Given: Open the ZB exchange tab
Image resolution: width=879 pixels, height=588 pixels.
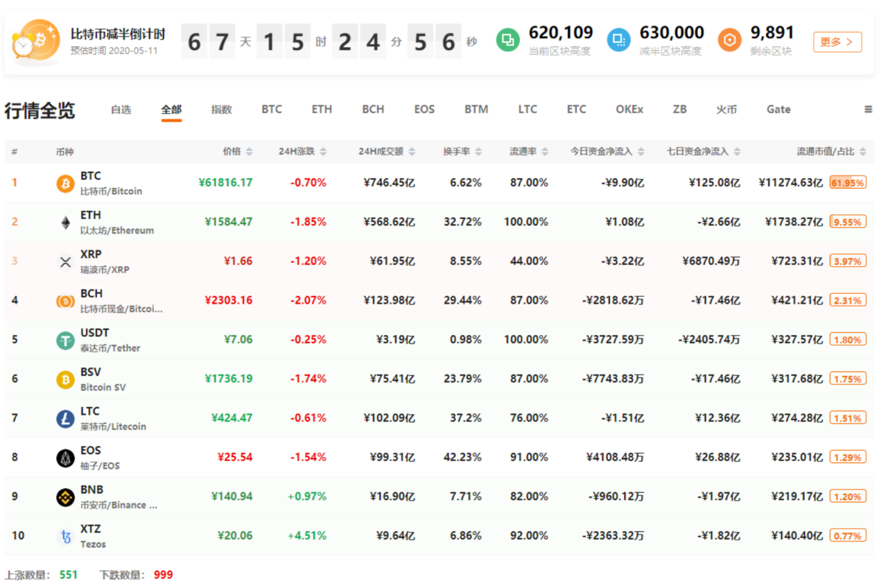Looking at the screenshot, I should (x=679, y=110).
